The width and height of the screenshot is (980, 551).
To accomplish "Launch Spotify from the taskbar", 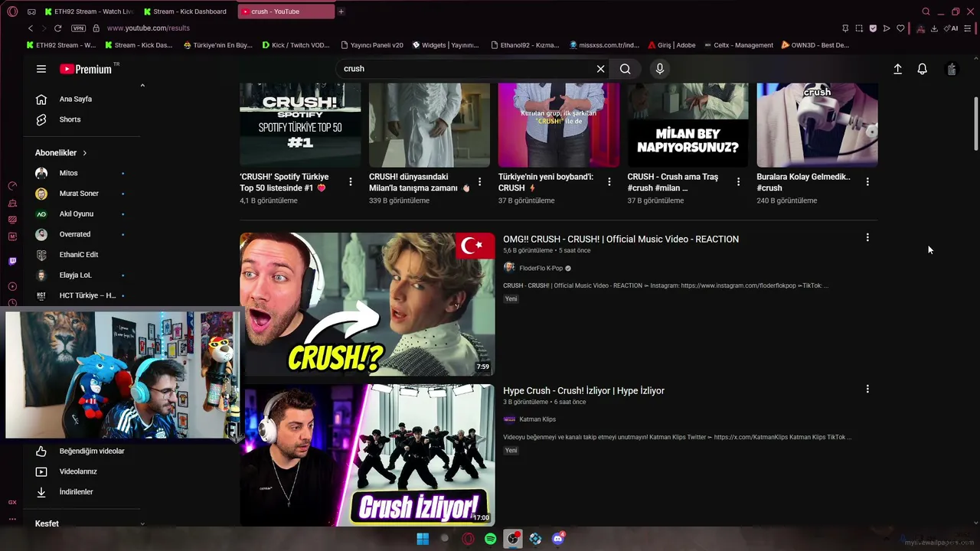I will click(x=490, y=539).
